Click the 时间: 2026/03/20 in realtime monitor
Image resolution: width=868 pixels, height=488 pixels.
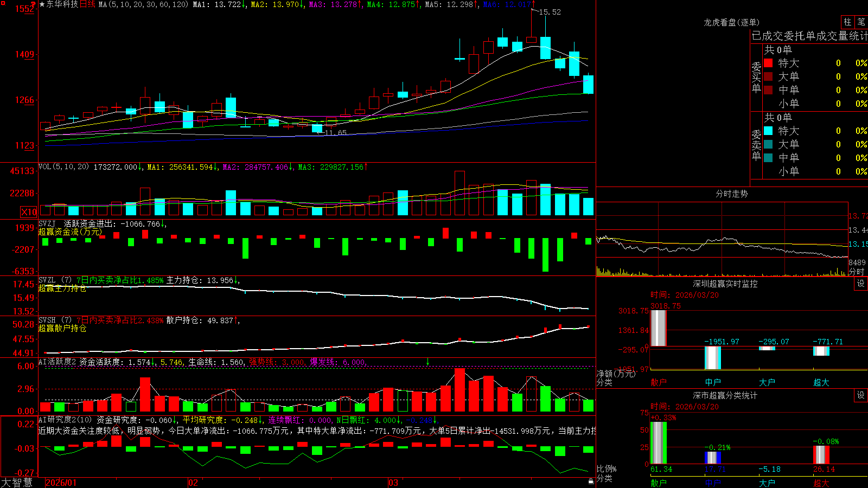click(x=685, y=295)
